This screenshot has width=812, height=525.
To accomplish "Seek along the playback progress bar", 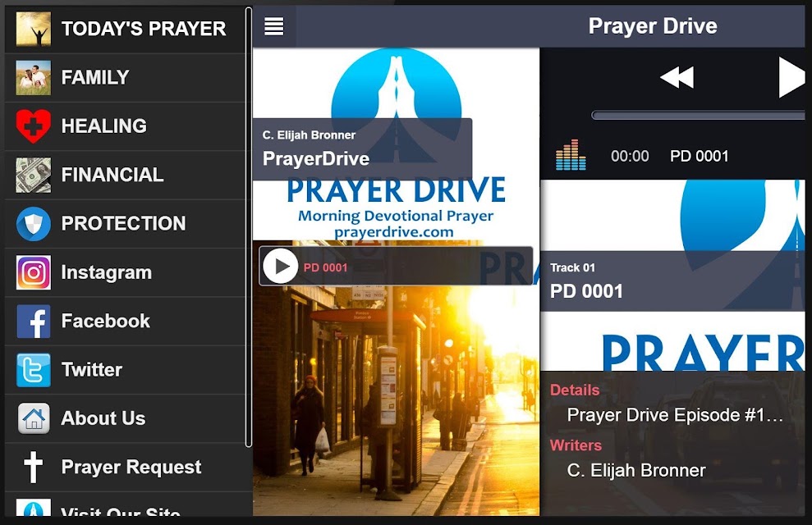I will point(698,116).
